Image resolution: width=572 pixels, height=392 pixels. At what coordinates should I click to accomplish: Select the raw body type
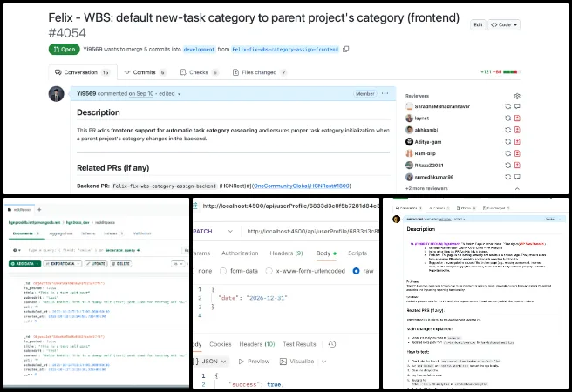point(357,270)
